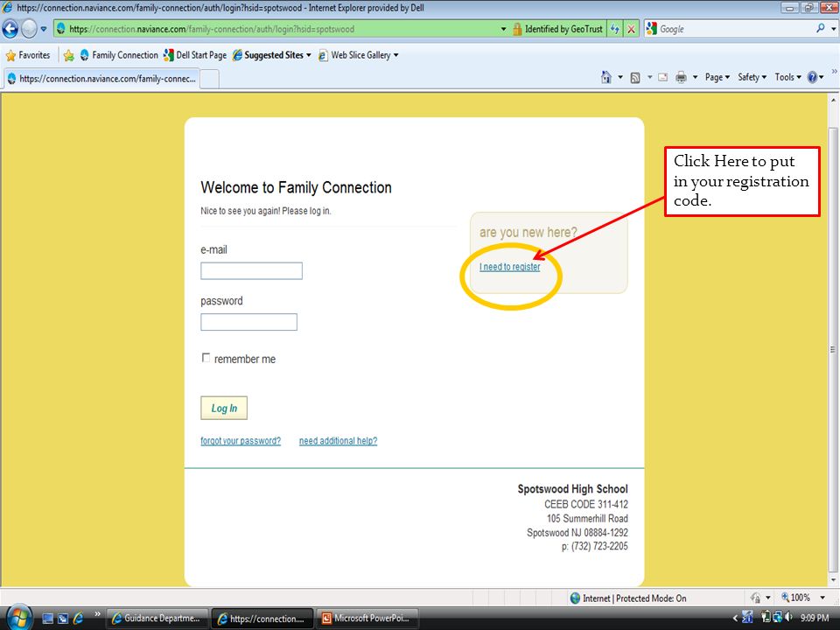Click Internet Protected Mode status globe
Image resolution: width=840 pixels, height=630 pixels.
click(575, 598)
